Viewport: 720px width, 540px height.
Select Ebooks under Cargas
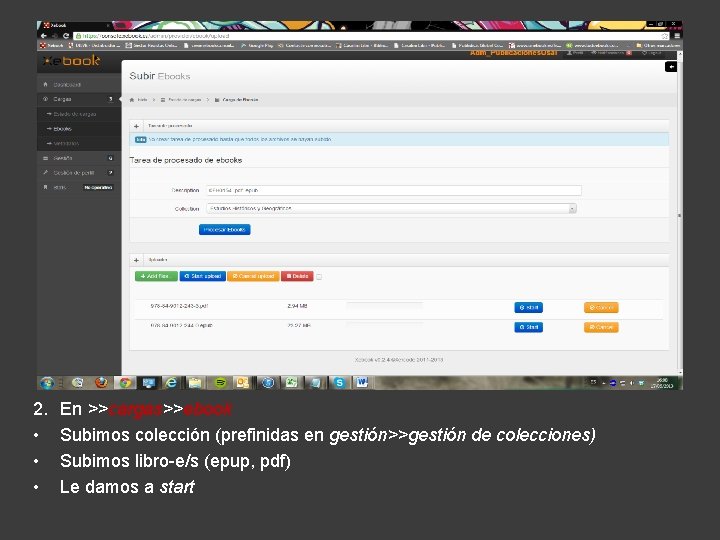coord(79,129)
